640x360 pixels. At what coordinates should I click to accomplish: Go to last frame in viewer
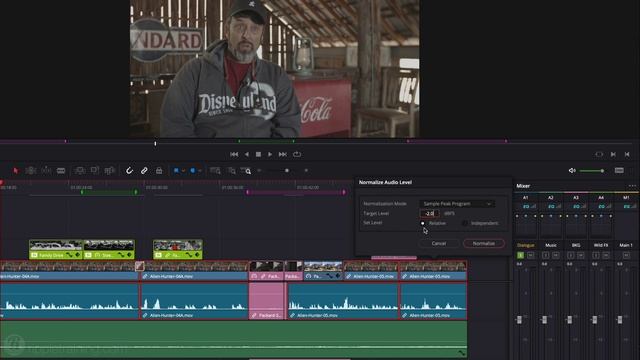[x=282, y=154]
